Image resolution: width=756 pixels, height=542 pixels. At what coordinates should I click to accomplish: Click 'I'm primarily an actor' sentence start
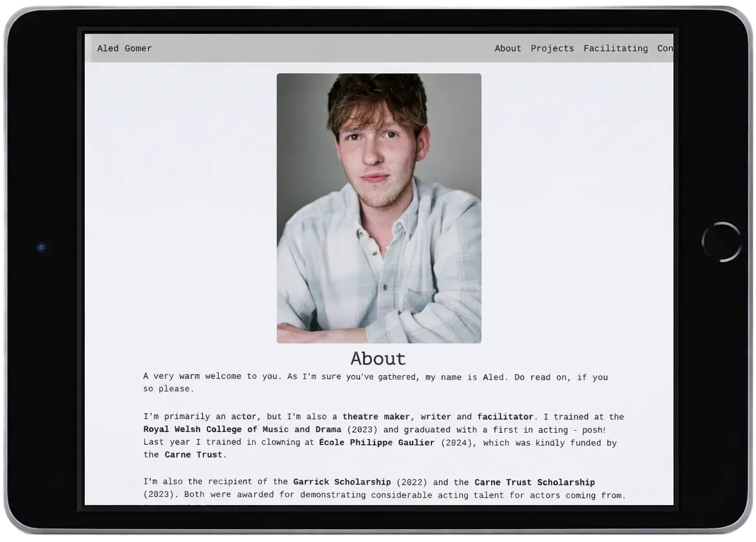click(200, 417)
